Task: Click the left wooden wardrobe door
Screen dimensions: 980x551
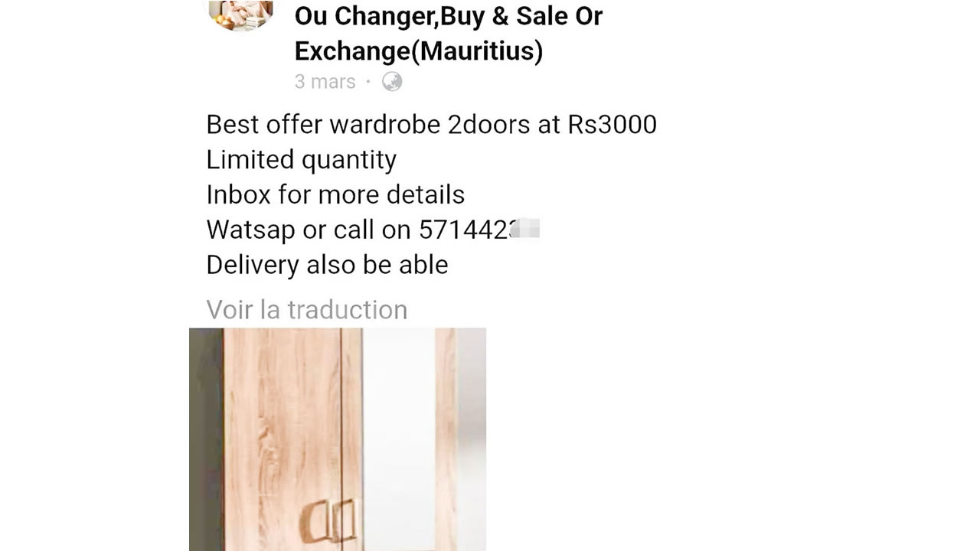Action: 282,439
